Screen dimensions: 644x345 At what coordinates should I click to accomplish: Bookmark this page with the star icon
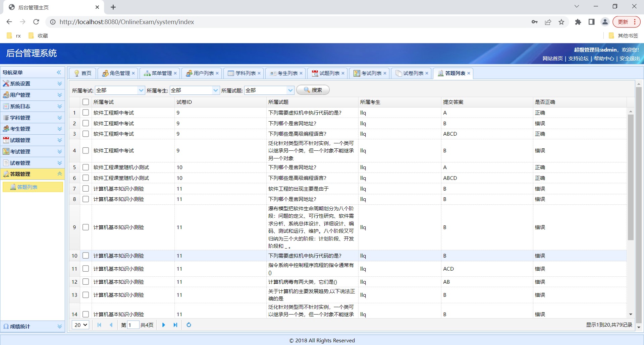561,22
